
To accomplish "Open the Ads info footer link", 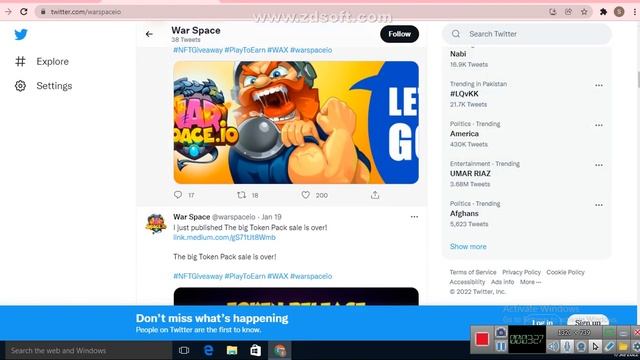I will point(502,282).
